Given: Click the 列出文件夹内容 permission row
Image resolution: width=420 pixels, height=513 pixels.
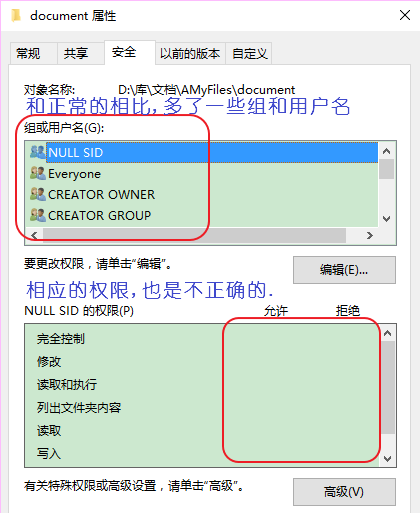Looking at the screenshot, I should (x=202, y=408).
